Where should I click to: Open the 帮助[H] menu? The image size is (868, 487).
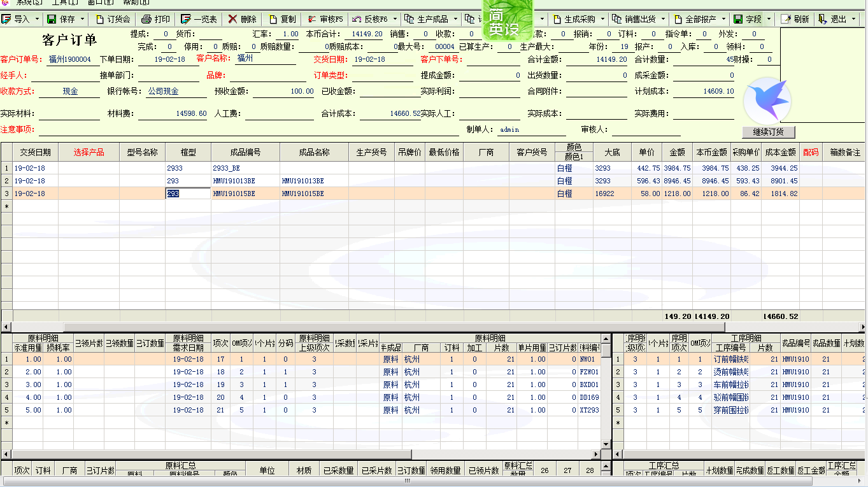point(136,3)
